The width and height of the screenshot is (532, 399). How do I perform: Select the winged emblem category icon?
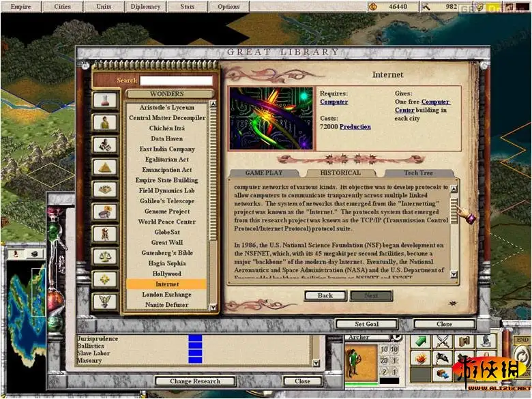pyautogui.click(x=105, y=301)
